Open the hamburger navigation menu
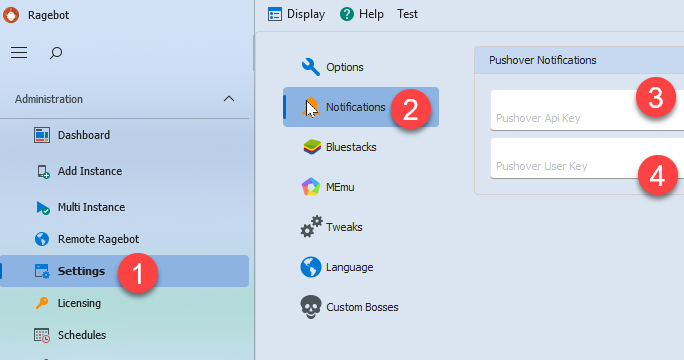The image size is (684, 360). pyautogui.click(x=19, y=53)
